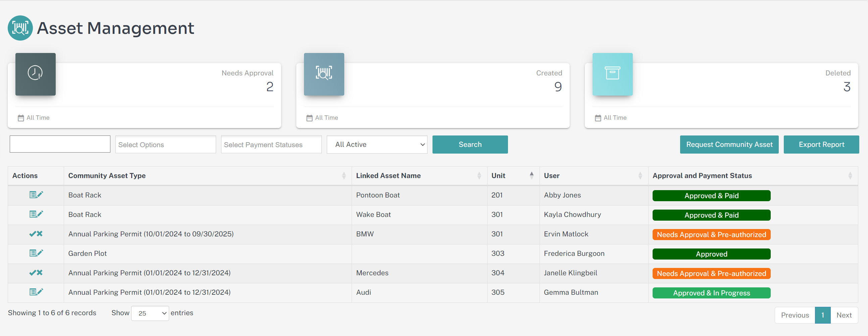Click the Showing 1 to 6 of 6 records text
Screen dimensions: 868x336
coord(52,313)
